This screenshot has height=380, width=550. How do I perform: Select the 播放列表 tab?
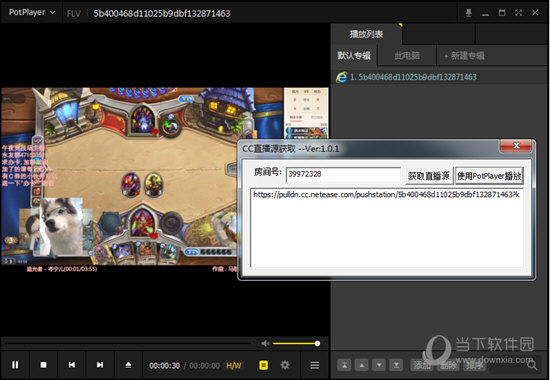coord(366,34)
